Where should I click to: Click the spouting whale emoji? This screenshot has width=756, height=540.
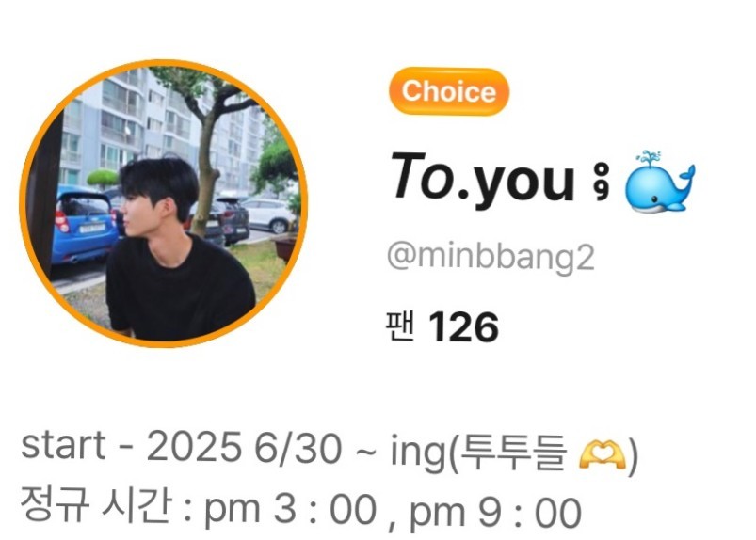point(660,182)
